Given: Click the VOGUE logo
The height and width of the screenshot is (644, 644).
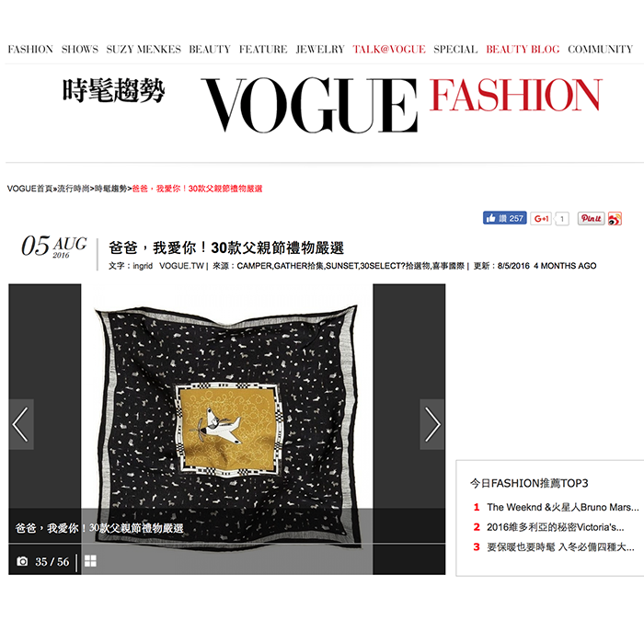Looking at the screenshot, I should pyautogui.click(x=309, y=105).
